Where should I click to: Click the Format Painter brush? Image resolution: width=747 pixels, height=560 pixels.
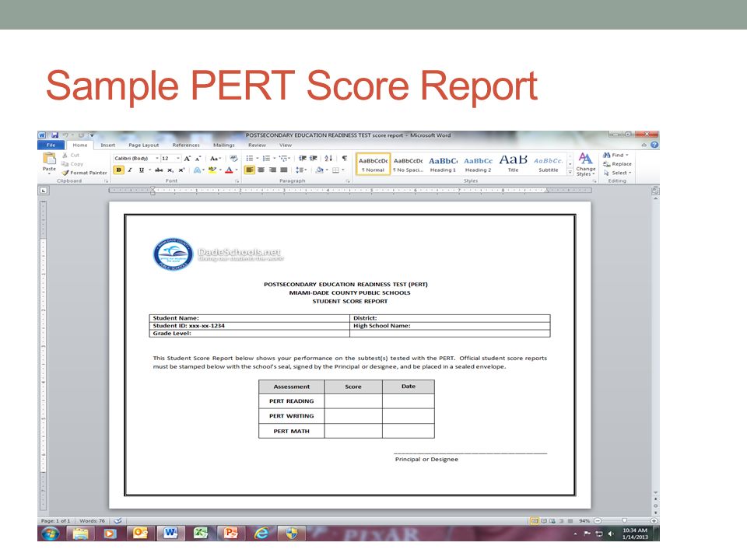84,173
